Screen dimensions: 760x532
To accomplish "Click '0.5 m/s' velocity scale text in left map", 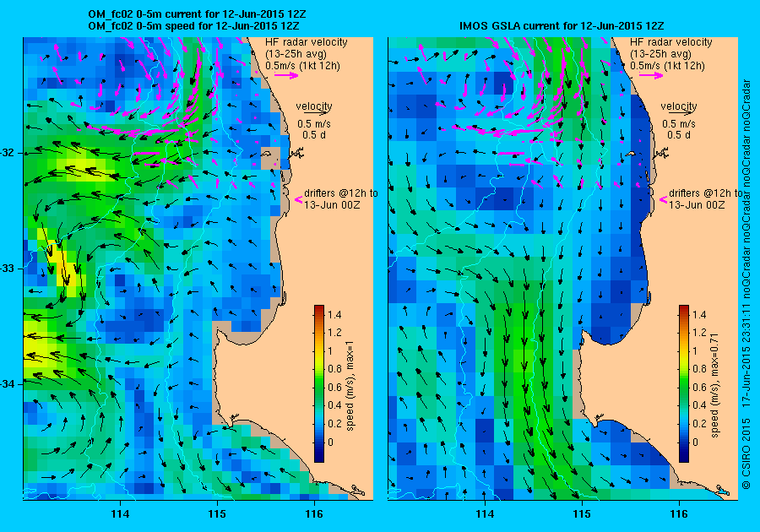I will (314, 124).
